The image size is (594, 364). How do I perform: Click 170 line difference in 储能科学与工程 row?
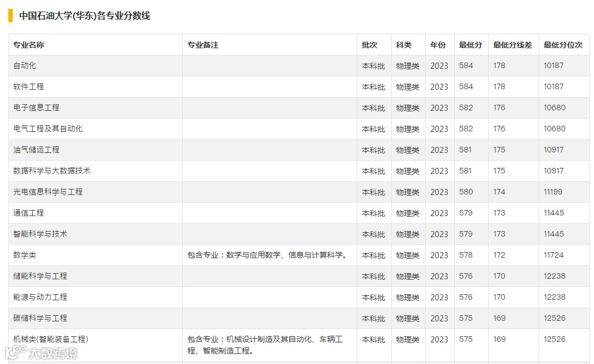499,276
